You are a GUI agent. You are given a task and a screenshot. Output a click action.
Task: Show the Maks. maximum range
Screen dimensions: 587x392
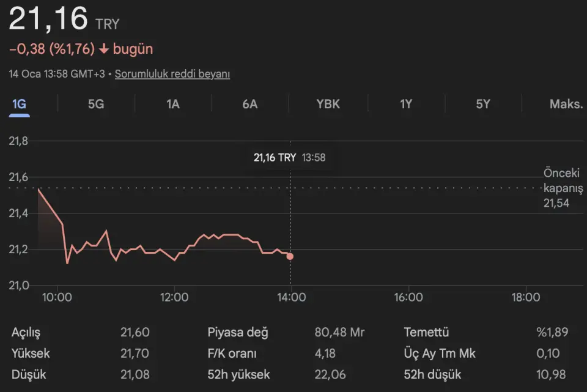click(566, 104)
